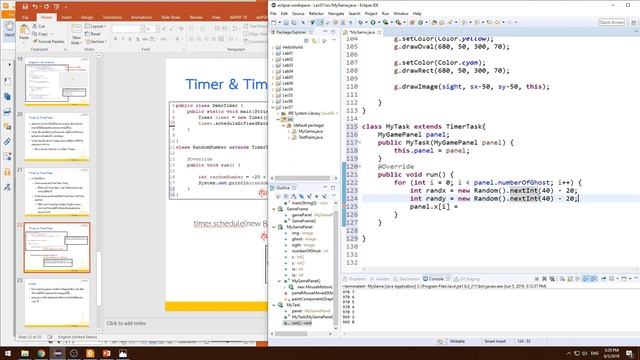The height and width of the screenshot is (360, 640).
Task: Collapse MyTask class in Outline
Action: point(274,305)
